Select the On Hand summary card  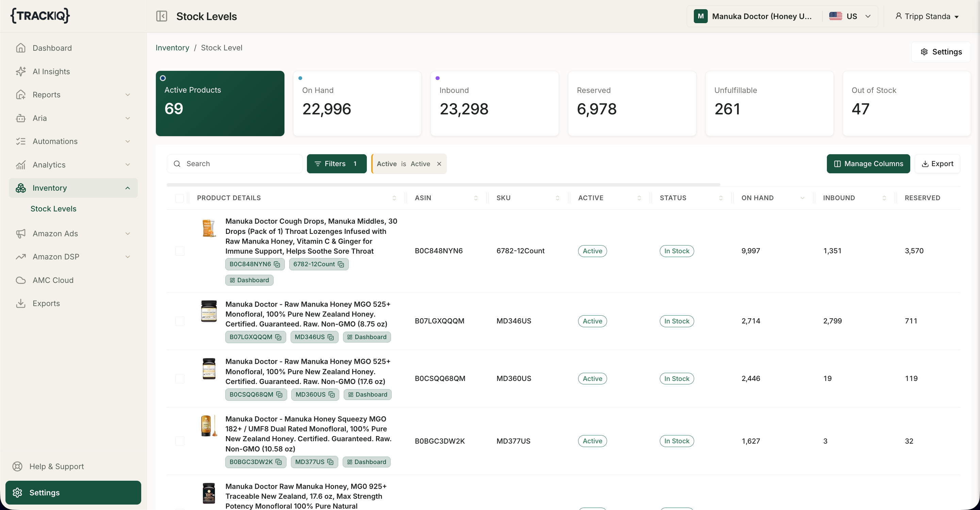[x=357, y=103]
